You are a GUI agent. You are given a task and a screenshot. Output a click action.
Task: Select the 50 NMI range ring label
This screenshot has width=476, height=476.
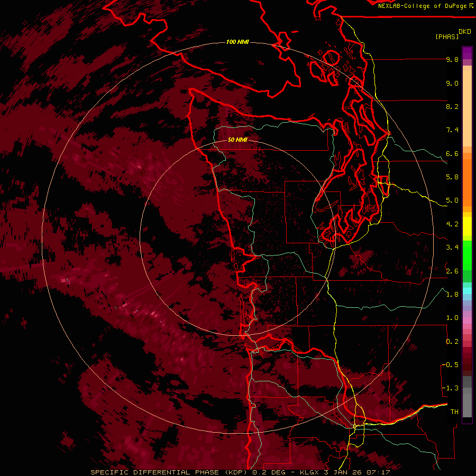point(237,140)
